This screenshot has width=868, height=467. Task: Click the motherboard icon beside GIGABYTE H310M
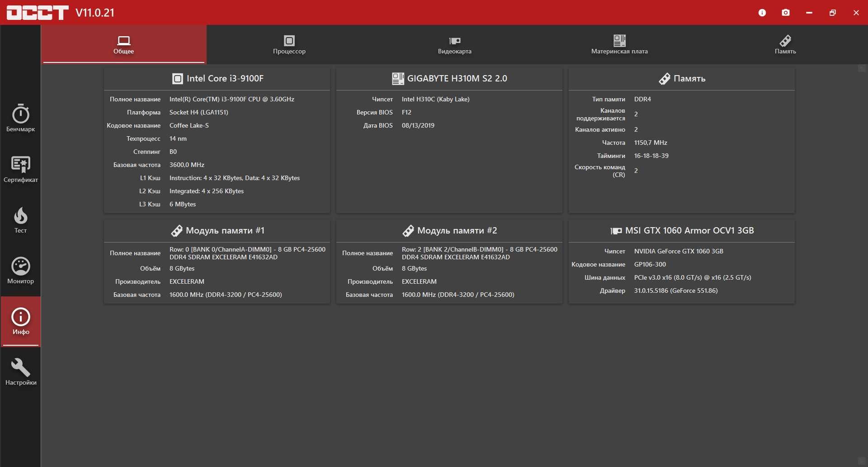[398, 79]
